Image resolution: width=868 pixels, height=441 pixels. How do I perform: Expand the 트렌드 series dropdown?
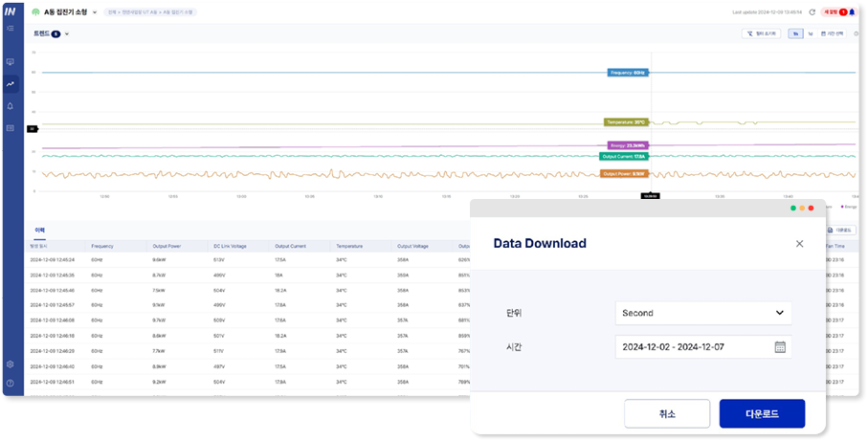point(67,33)
